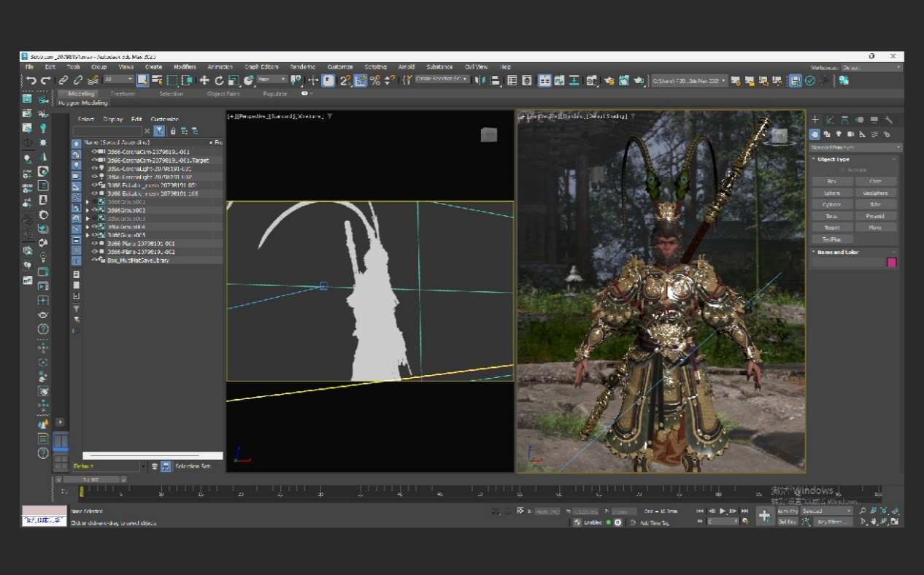Viewport: 924px width, 575px height.
Task: Click the Teapot primitive button
Action: [831, 228]
